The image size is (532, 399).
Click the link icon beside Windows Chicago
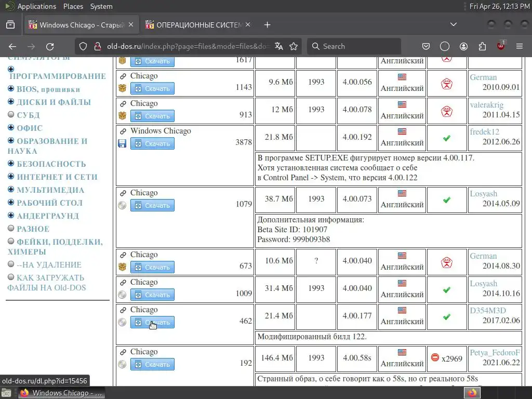coord(123,131)
